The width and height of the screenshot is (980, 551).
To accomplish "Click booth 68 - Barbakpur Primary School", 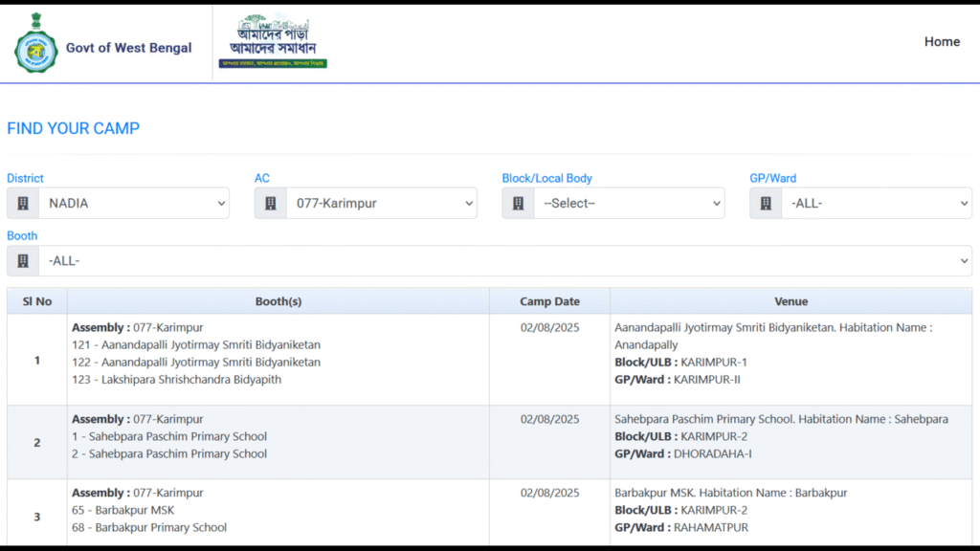I will coord(149,528).
